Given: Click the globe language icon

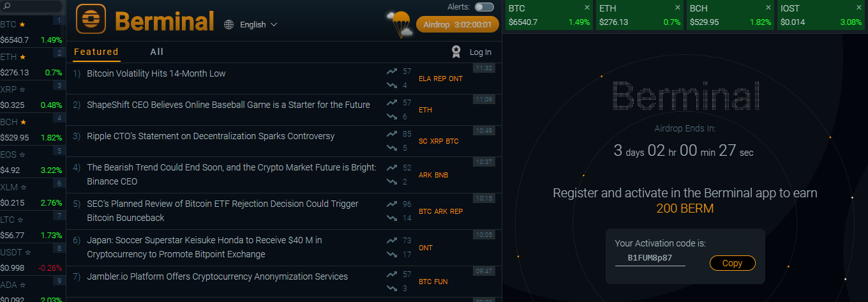Looking at the screenshot, I should tap(229, 24).
